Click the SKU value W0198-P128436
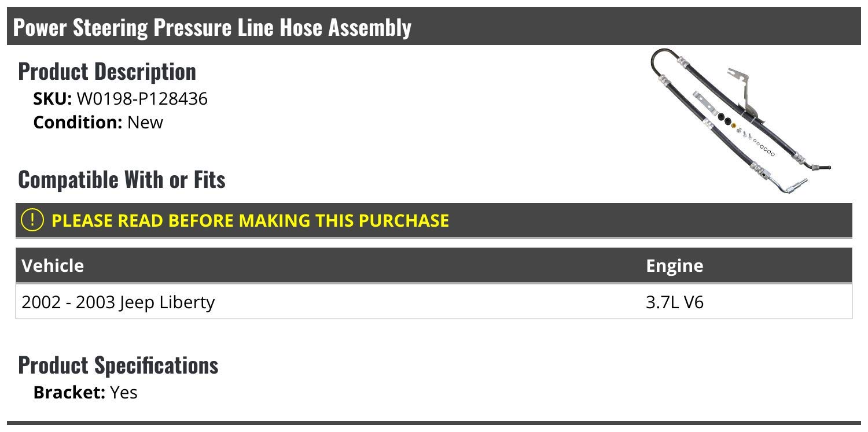Screen dimensions: 868x432 coord(142,99)
